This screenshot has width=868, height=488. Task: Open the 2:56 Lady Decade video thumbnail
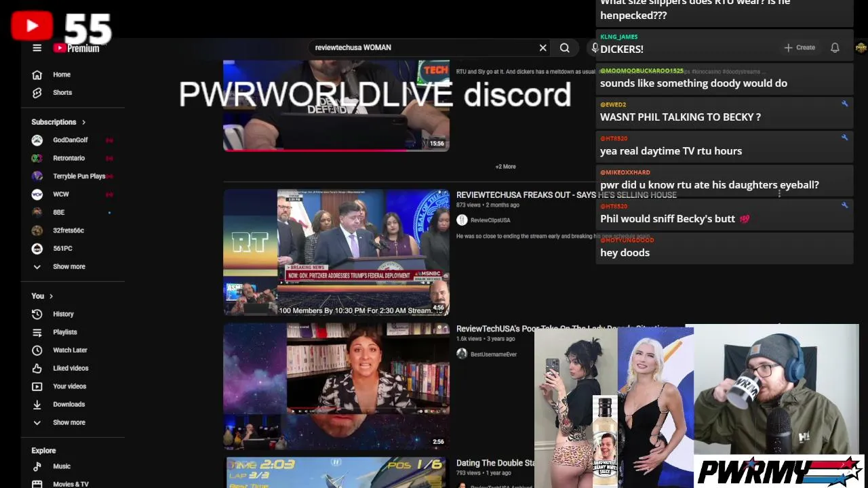click(336, 386)
